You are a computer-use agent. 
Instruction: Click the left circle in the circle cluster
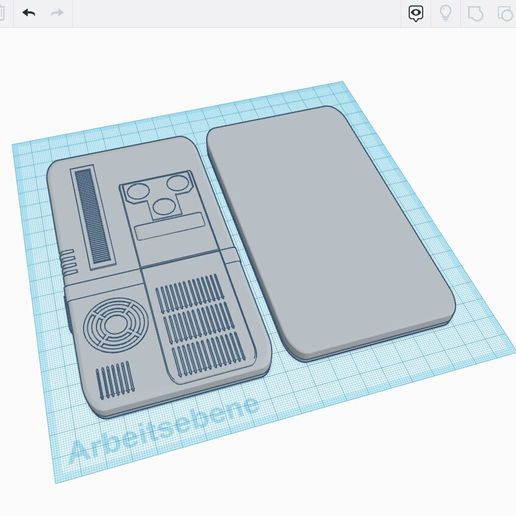click(x=139, y=192)
